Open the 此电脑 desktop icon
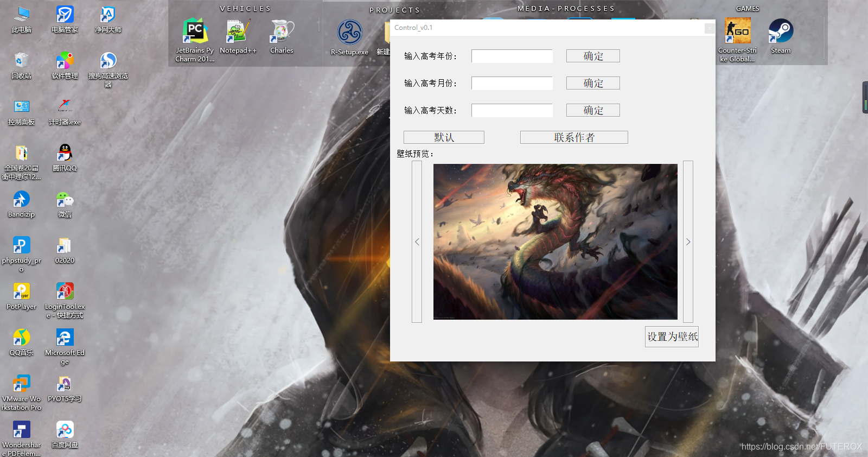868x457 pixels. (x=21, y=20)
